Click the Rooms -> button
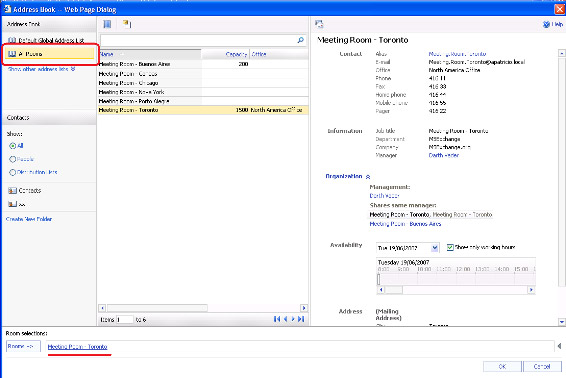Image resolution: width=566 pixels, height=378 pixels. (23, 346)
